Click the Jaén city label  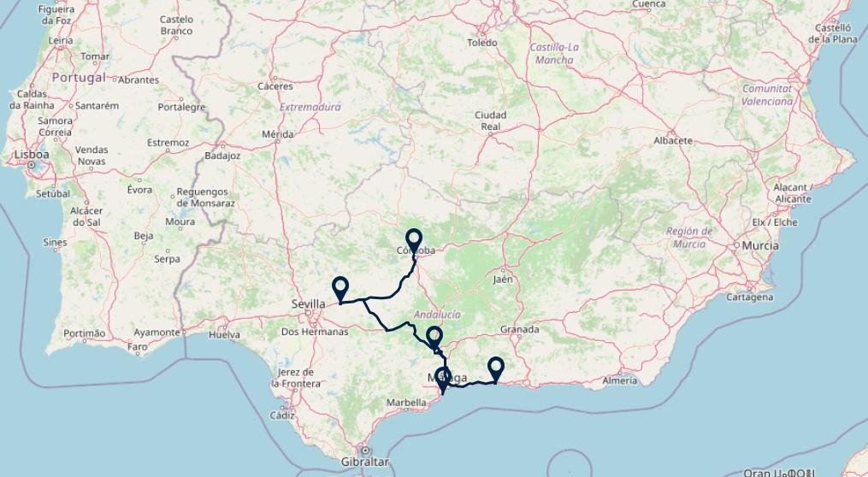point(503,280)
